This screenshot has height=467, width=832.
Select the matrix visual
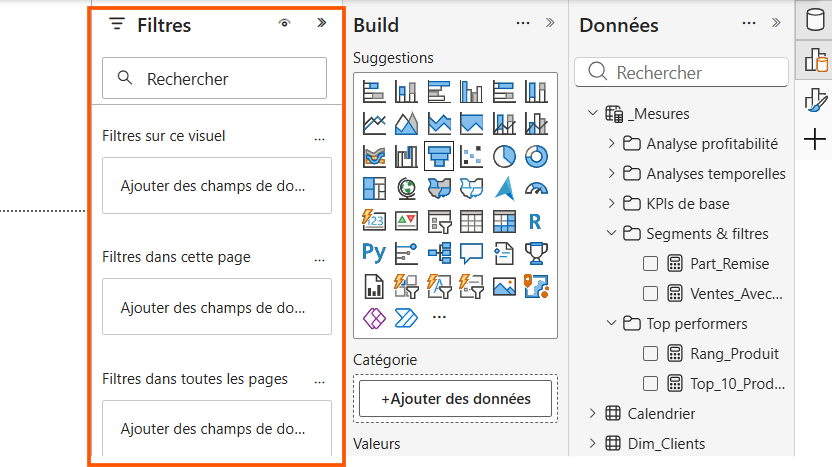(x=504, y=221)
